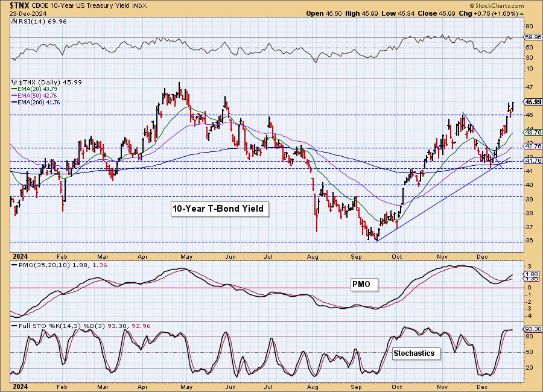Viewport: 543px width, 392px height.
Task: Click the 42.76 EMA value tag on axis
Action: (x=533, y=147)
